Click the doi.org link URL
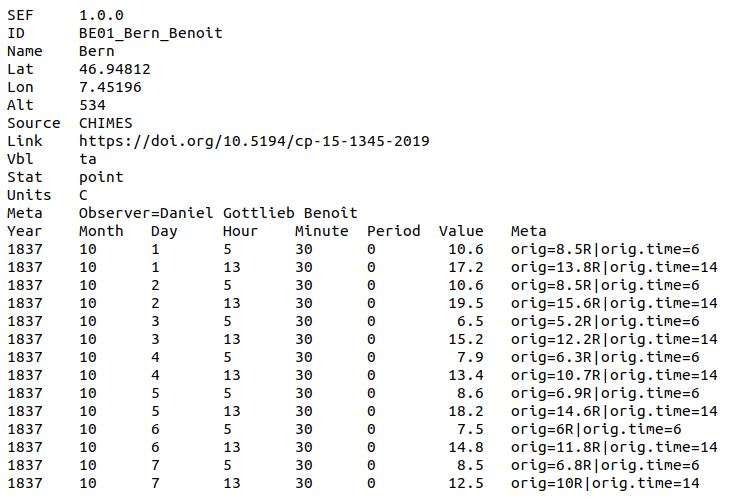This screenshot has width=729, height=499. [x=254, y=141]
